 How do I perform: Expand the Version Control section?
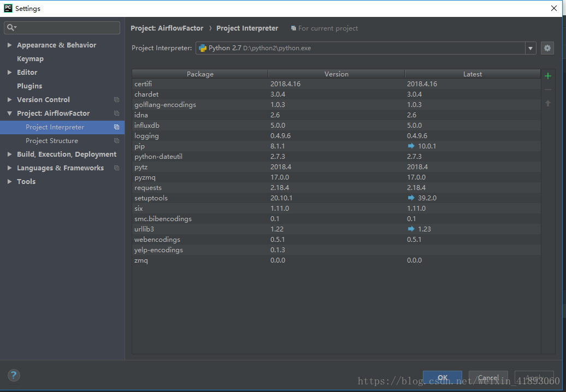coord(9,99)
